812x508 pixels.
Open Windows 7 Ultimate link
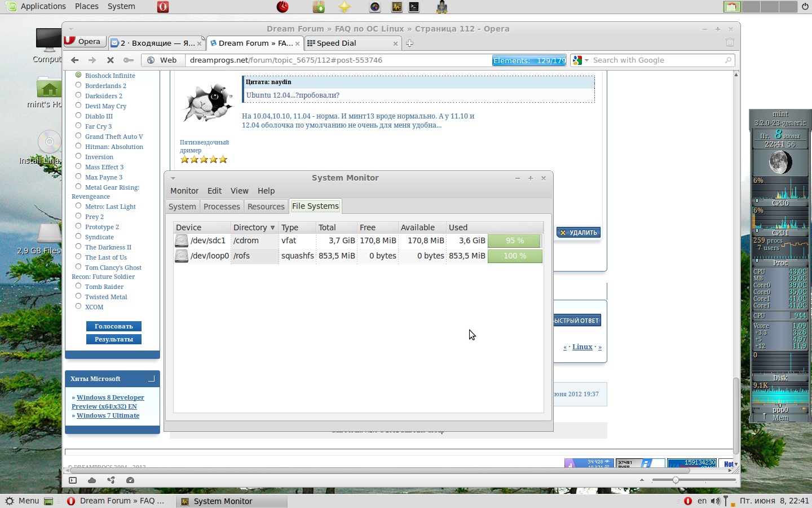[x=108, y=415]
